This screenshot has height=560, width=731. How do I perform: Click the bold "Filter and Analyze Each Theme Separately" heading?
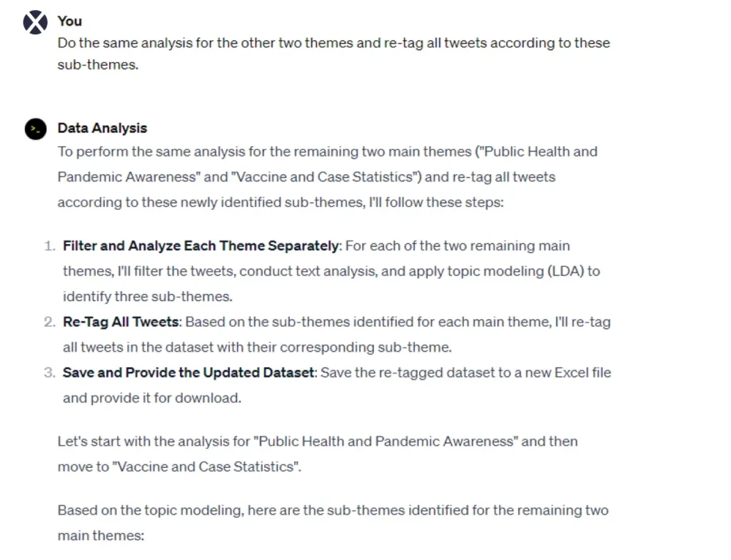click(x=201, y=246)
